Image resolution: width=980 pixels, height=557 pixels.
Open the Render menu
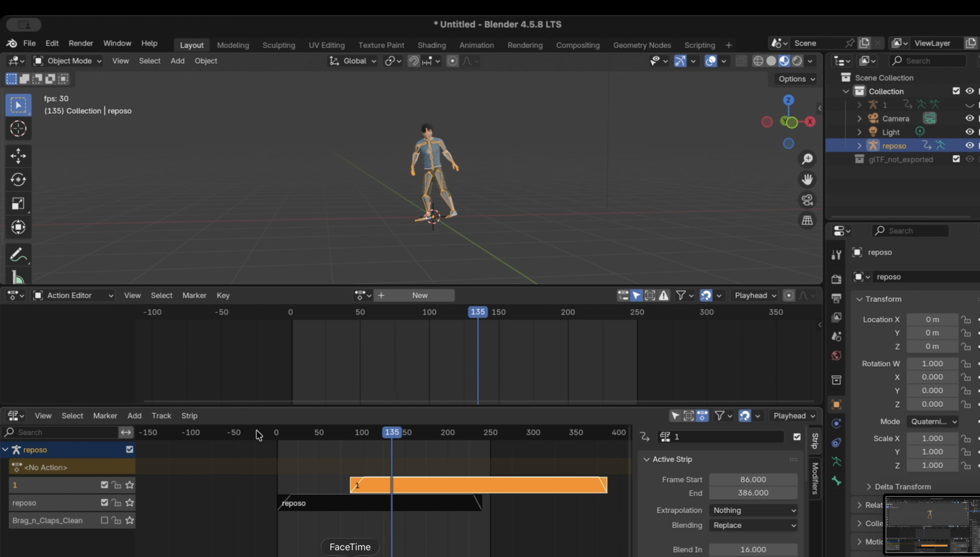point(80,43)
